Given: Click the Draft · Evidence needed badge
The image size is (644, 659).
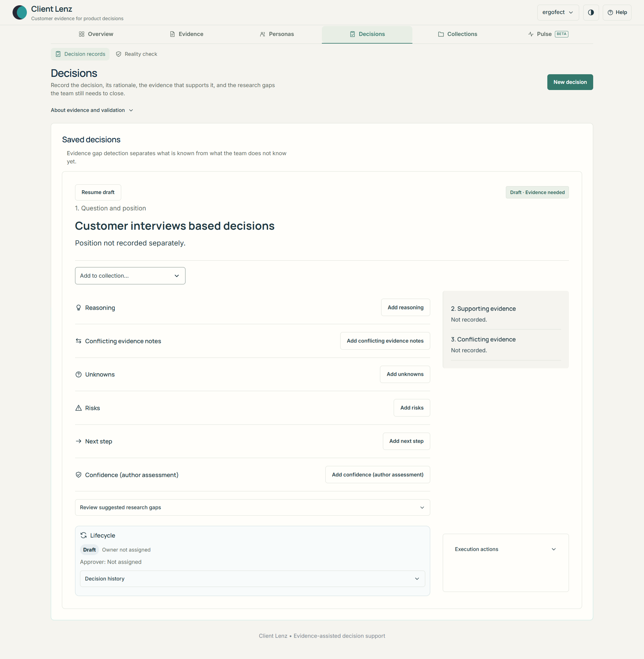Looking at the screenshot, I should tap(537, 192).
